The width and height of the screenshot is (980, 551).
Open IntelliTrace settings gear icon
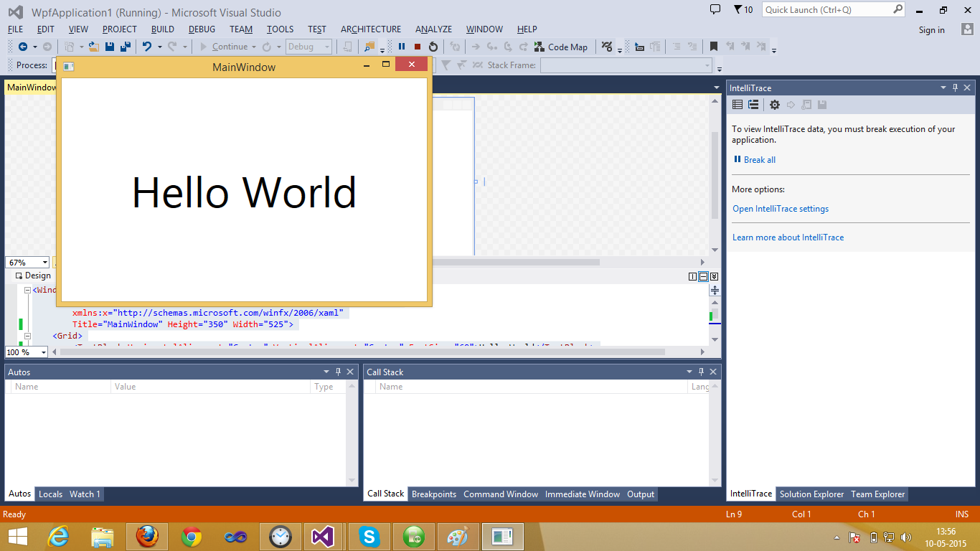tap(775, 105)
